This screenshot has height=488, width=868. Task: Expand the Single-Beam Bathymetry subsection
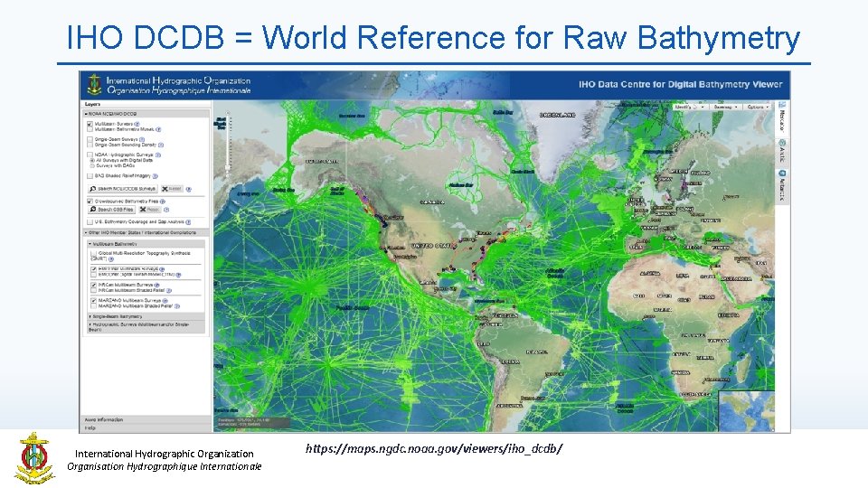146,316
